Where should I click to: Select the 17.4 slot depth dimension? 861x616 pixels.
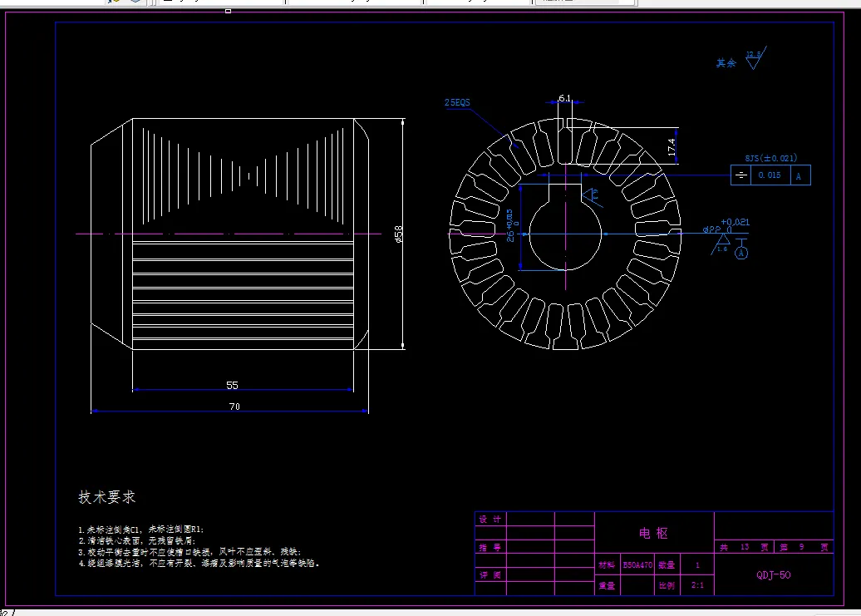[671, 147]
